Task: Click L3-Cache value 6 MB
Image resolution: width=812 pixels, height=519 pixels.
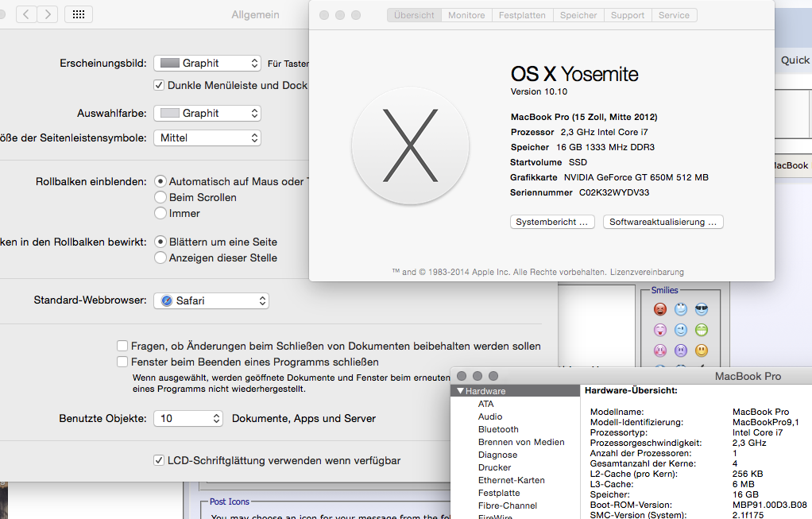Action: pos(743,484)
